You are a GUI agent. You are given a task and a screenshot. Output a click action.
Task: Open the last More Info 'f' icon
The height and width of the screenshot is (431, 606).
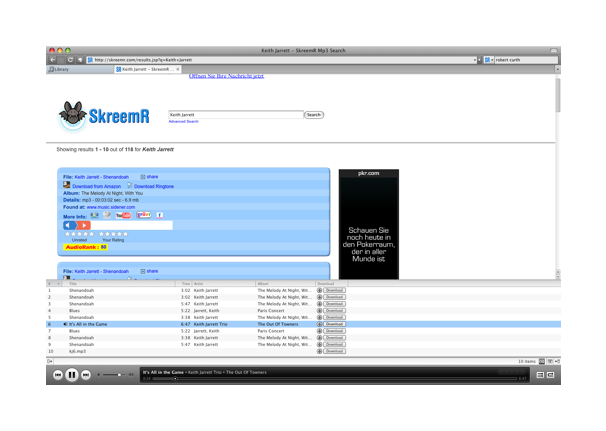coord(160,215)
